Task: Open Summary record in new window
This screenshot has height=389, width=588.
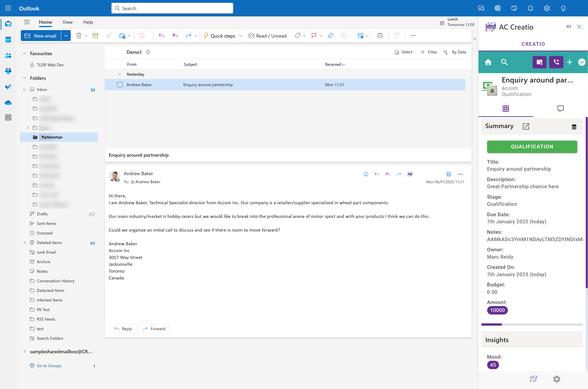Action: click(x=526, y=126)
